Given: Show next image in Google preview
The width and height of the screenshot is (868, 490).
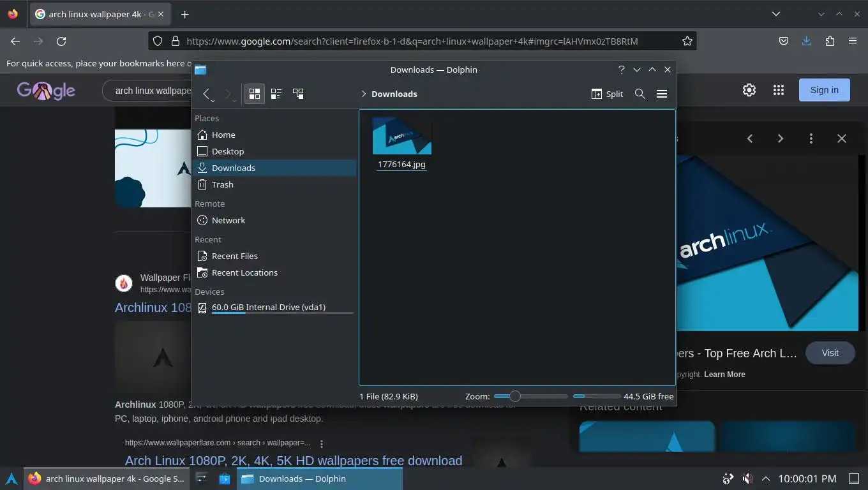Looking at the screenshot, I should pos(780,138).
